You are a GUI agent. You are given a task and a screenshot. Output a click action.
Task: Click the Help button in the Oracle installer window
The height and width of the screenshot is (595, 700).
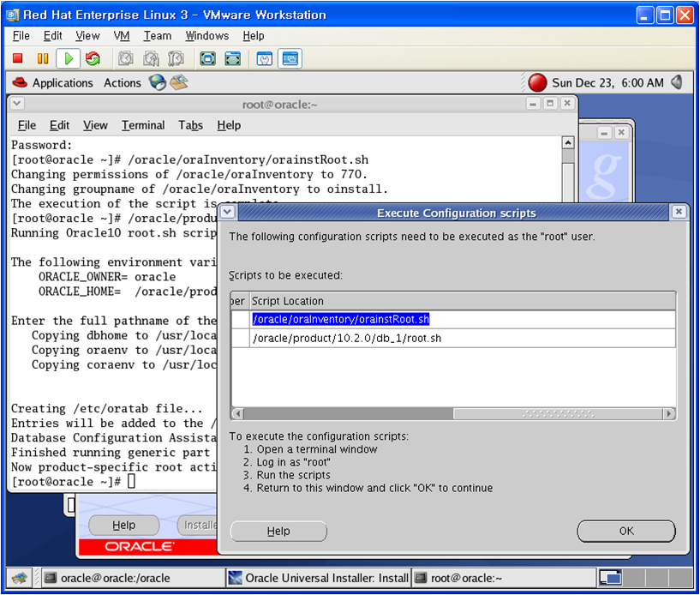[123, 526]
